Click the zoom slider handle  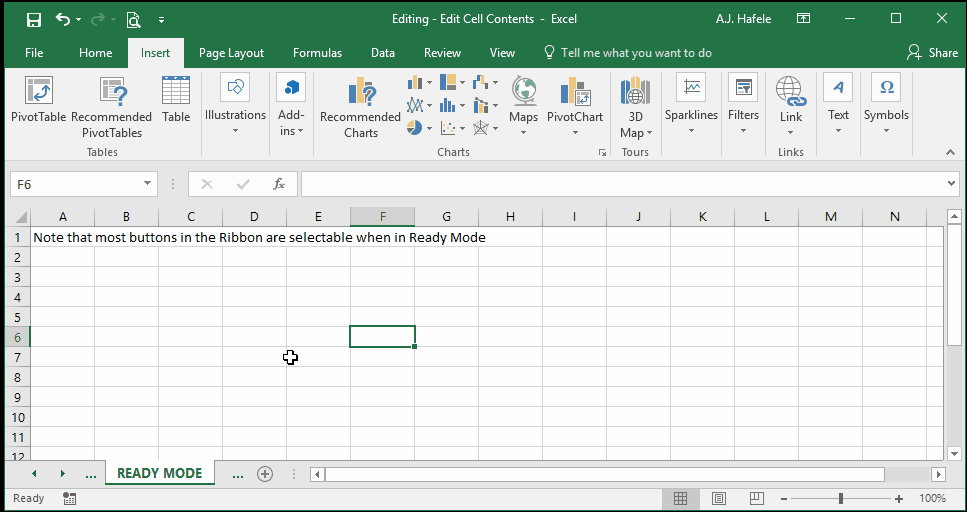tap(841, 498)
